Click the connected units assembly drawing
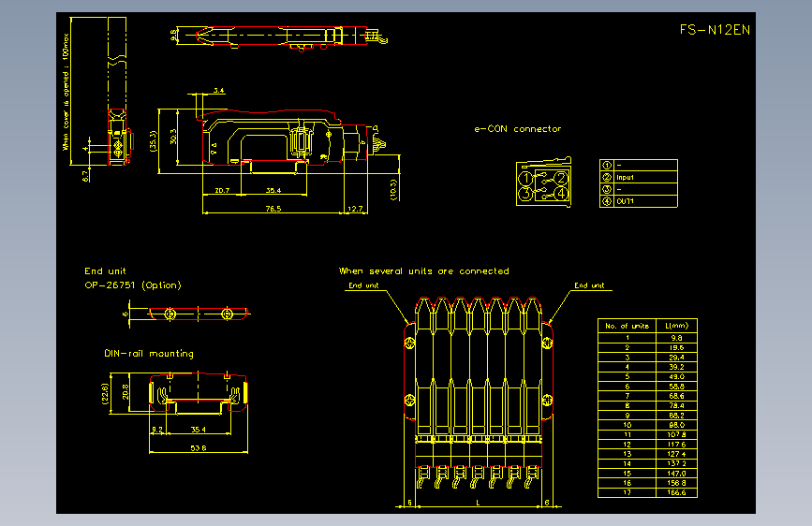 pyautogui.click(x=478, y=393)
